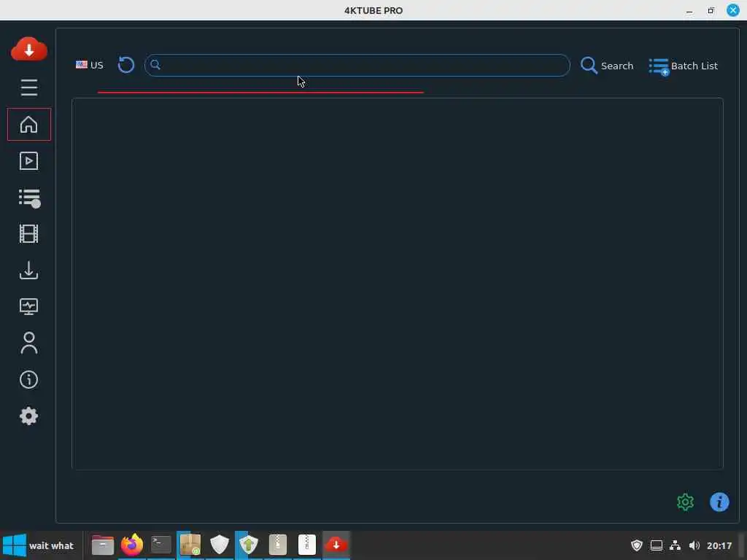This screenshot has width=747, height=560.
Task: Open the user account sidebar icon
Action: (29, 343)
